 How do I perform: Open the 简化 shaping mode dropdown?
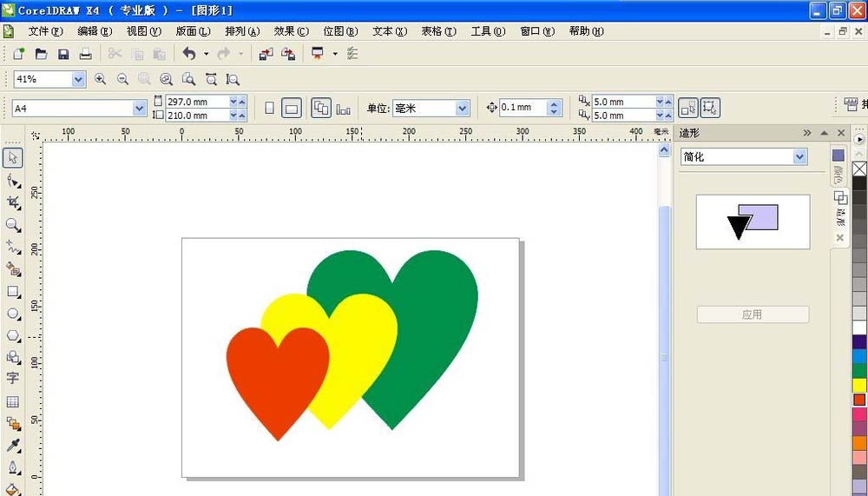pyautogui.click(x=799, y=157)
